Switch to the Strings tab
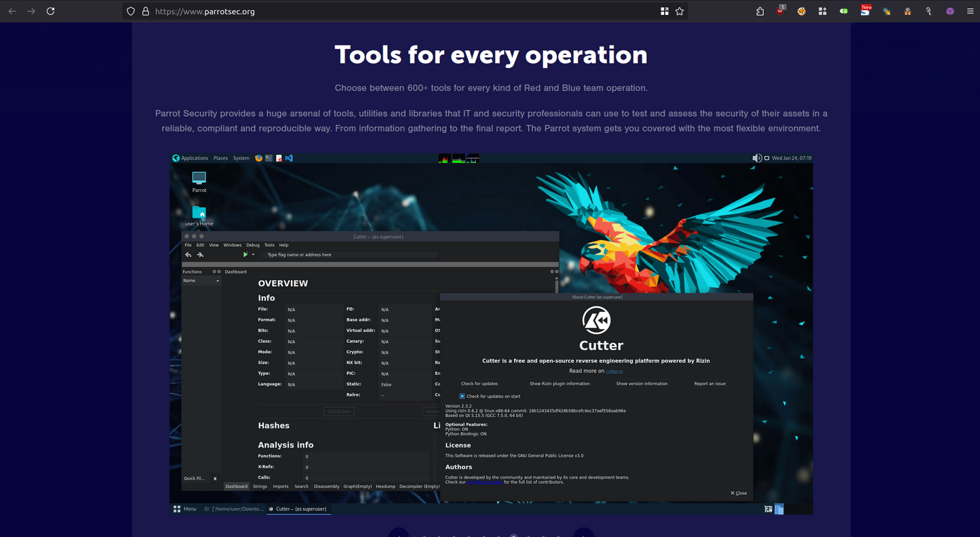Viewport: 980px width, 537px height. coord(260,486)
